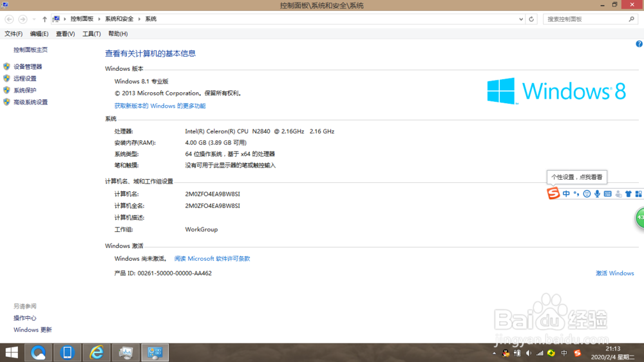Image resolution: width=644 pixels, height=362 pixels.
Task: Select Control Panel taskbar button
Action: coord(155,352)
